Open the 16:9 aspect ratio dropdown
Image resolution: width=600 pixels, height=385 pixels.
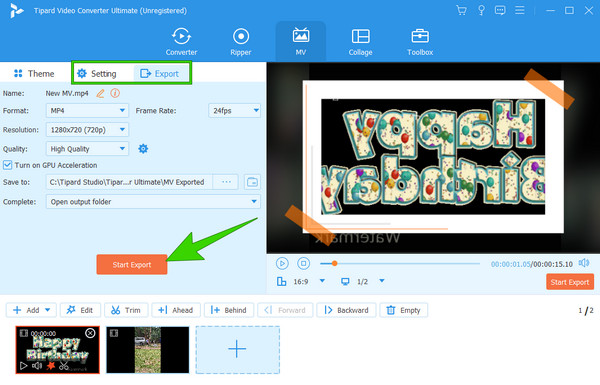(322, 281)
